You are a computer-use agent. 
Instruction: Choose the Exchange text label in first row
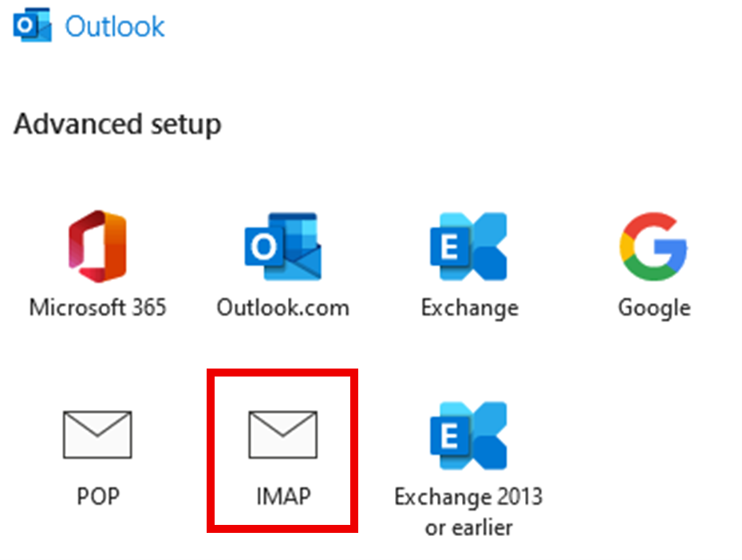pos(470,309)
